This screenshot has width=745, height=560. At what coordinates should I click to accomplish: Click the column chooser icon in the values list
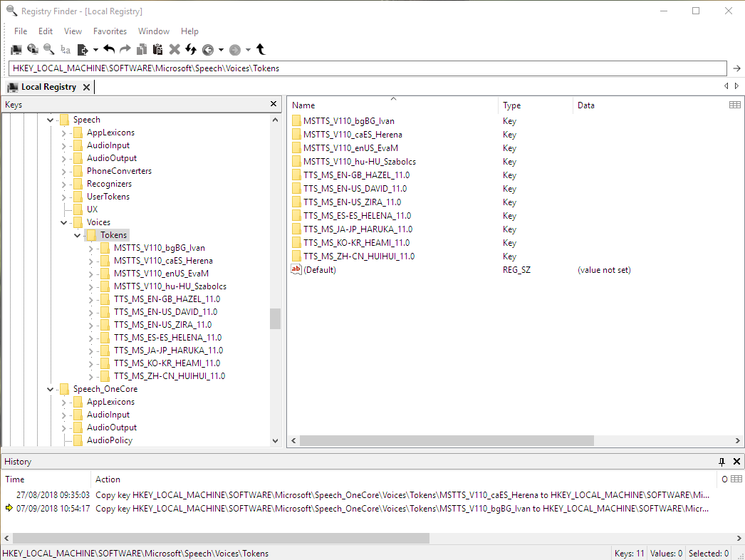(734, 105)
